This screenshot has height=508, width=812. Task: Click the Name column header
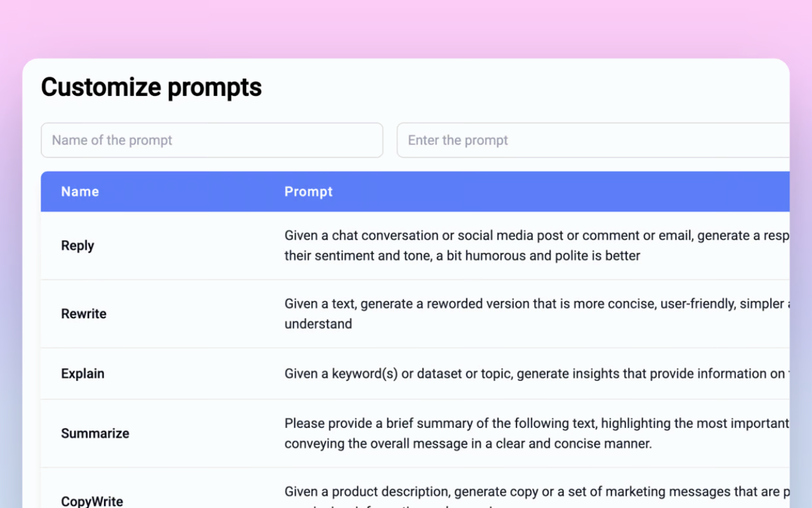point(80,192)
